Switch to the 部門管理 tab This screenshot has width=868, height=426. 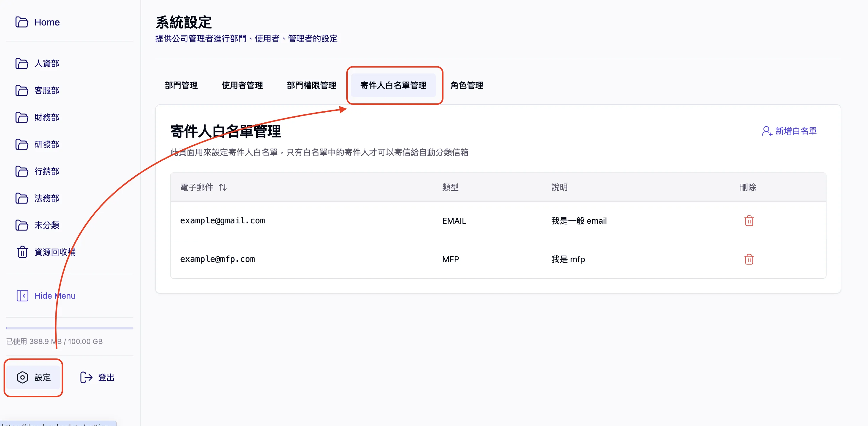[181, 85]
